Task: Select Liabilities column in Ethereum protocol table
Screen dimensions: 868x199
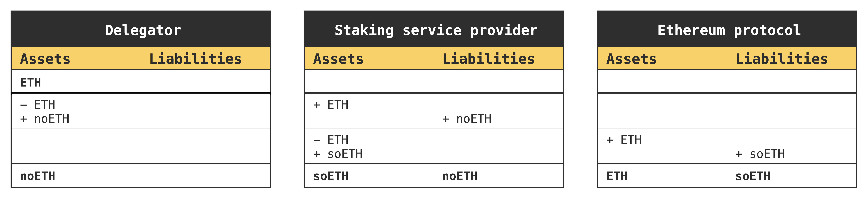Action: [x=782, y=59]
